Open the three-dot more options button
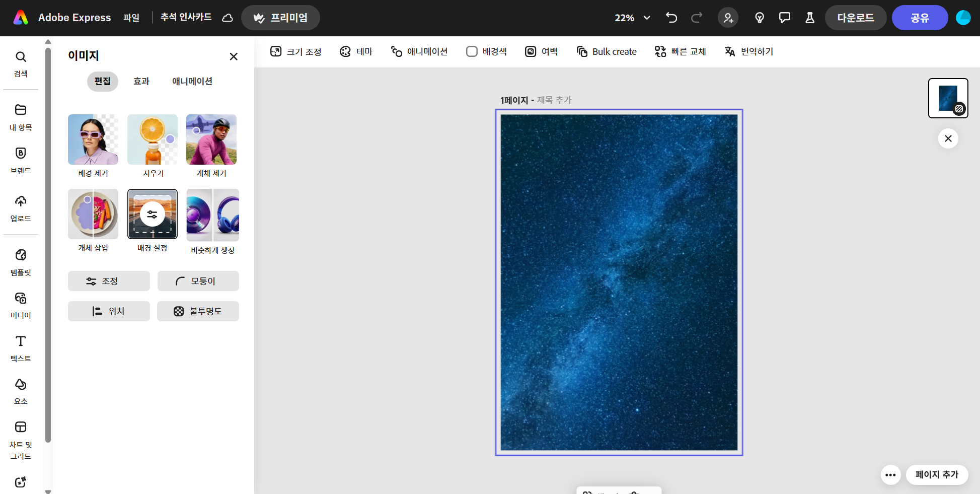 890,475
